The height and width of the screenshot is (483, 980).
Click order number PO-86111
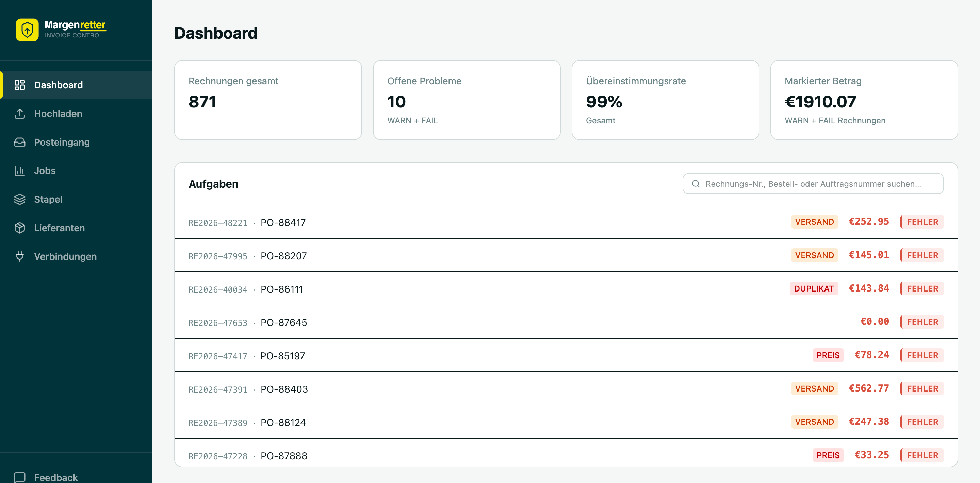click(281, 289)
